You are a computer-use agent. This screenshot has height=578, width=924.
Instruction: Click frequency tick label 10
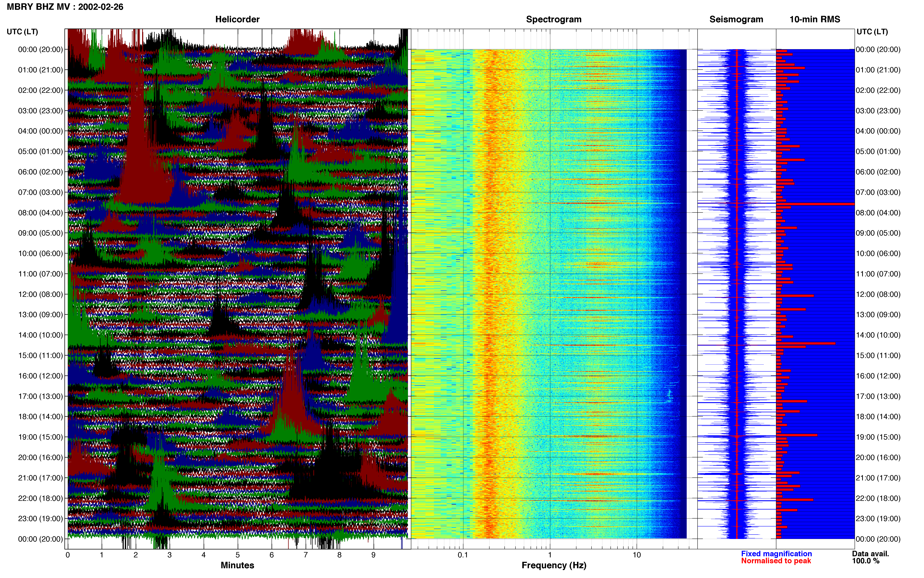coord(637,555)
